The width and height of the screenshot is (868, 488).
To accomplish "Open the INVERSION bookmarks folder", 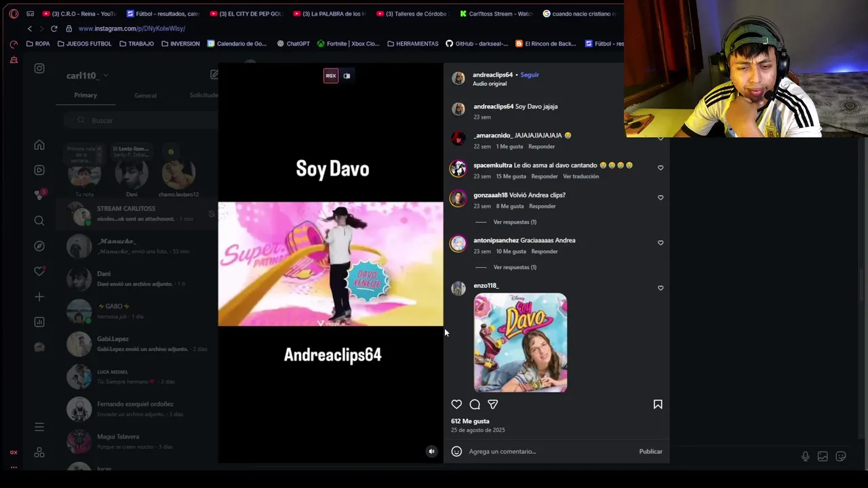I will click(180, 43).
